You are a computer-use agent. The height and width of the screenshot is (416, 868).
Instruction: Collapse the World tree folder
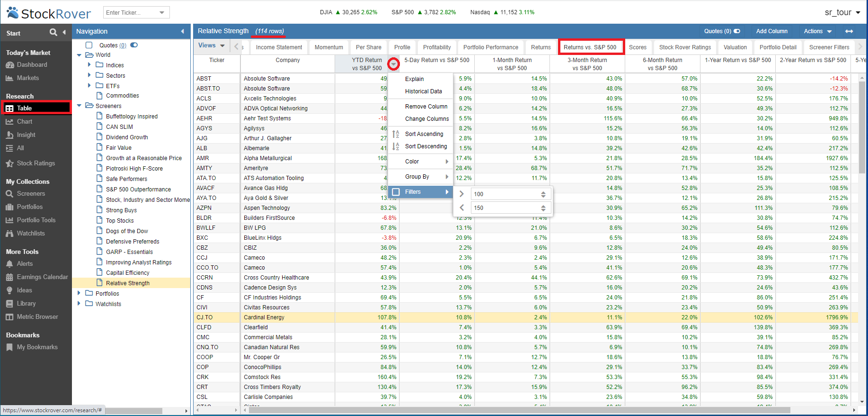[79, 55]
